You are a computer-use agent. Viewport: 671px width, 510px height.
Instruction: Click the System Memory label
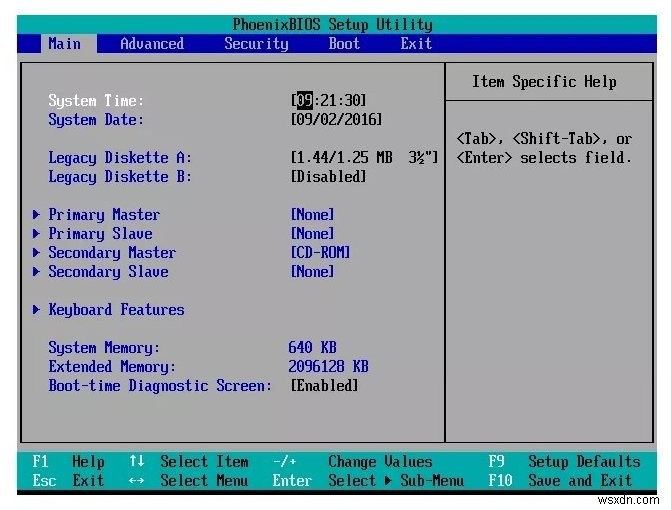point(104,347)
